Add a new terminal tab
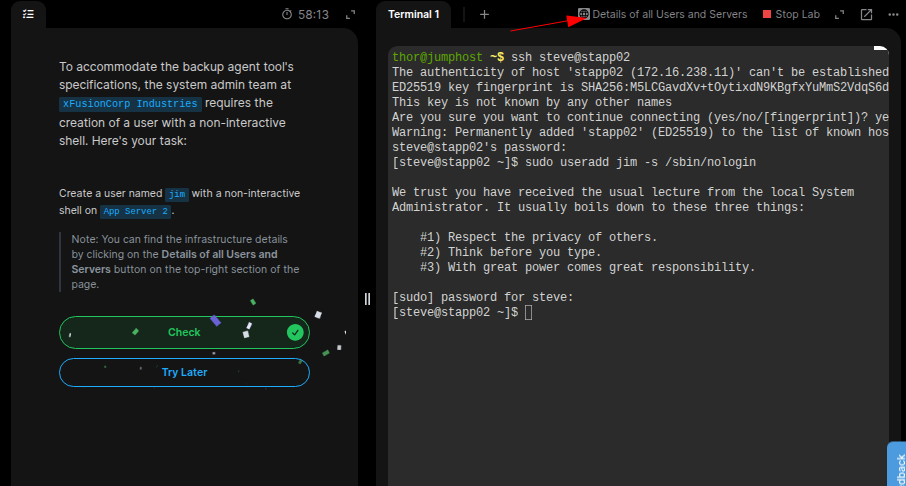This screenshot has width=906, height=486. click(x=485, y=15)
